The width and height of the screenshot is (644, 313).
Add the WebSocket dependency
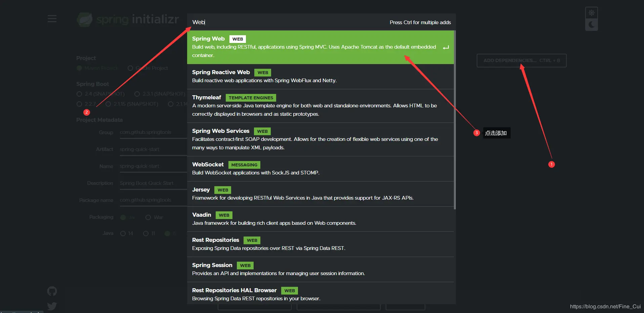[x=320, y=169]
